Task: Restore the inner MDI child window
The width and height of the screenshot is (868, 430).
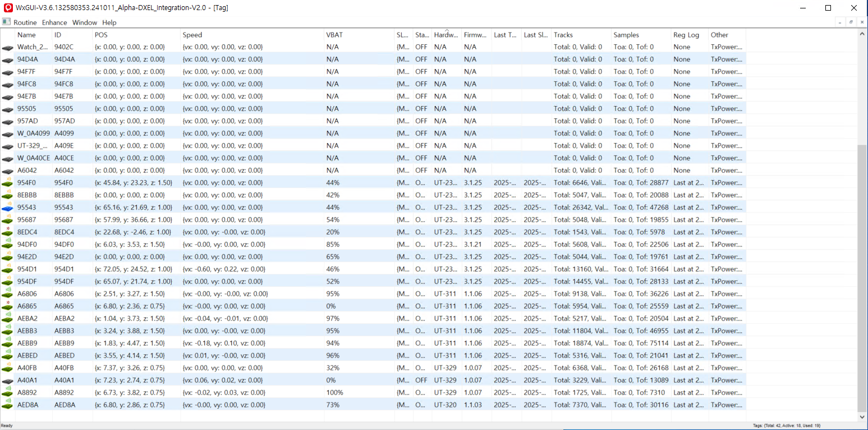Action: (x=851, y=22)
